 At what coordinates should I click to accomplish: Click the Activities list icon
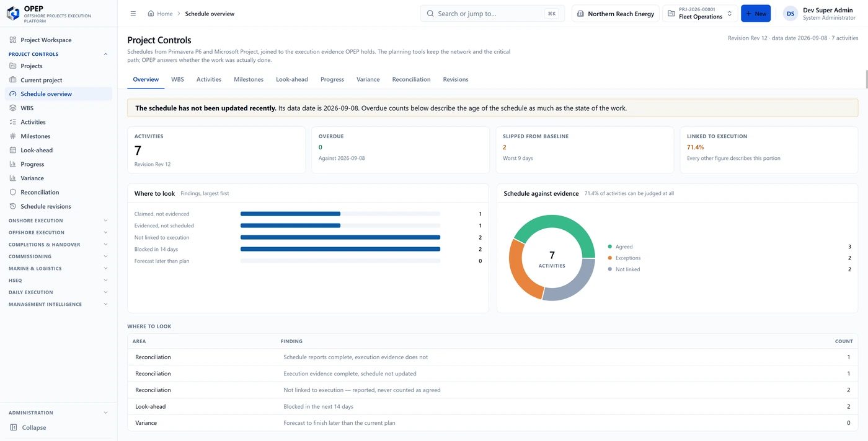pos(13,122)
